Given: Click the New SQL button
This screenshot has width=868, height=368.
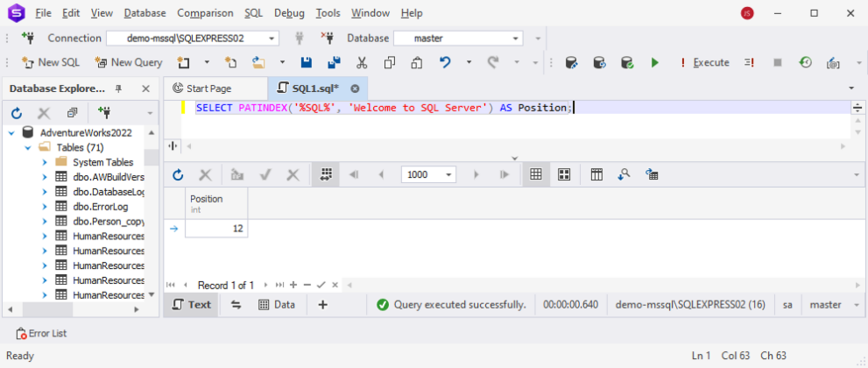Looking at the screenshot, I should coord(51,62).
